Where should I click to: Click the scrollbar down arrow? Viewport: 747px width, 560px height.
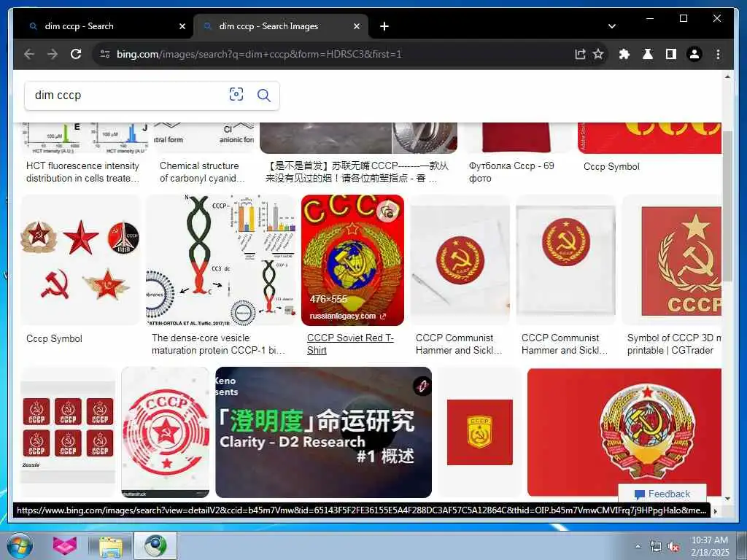pyautogui.click(x=727, y=499)
